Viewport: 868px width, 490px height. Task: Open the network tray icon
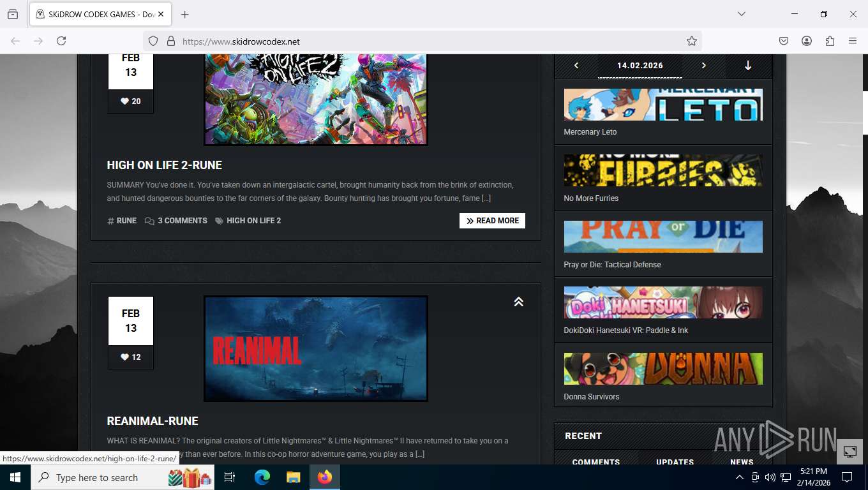[x=786, y=477]
